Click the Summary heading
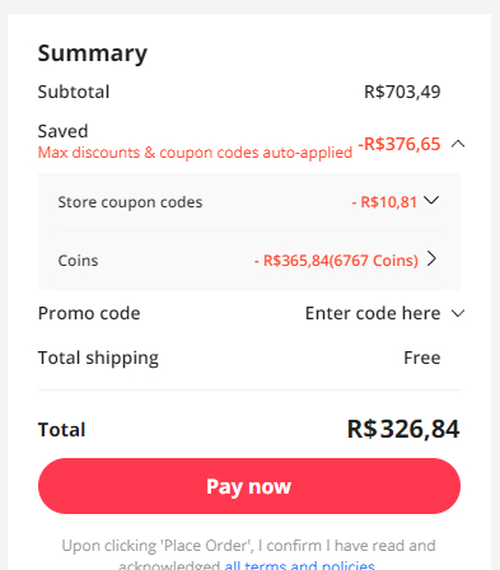Image resolution: width=500 pixels, height=570 pixels. tap(93, 53)
